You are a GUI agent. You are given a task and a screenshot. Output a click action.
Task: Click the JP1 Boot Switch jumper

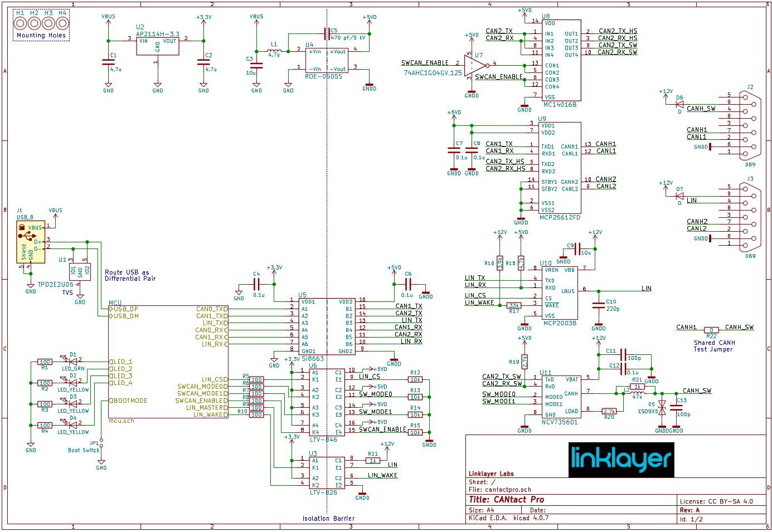(x=101, y=443)
